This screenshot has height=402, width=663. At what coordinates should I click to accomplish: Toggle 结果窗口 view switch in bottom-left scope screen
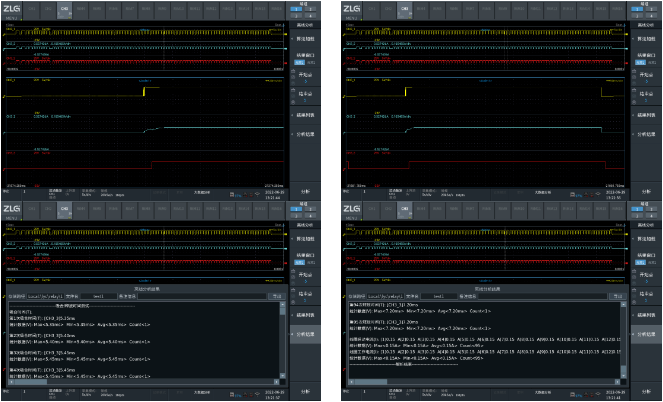click(304, 263)
